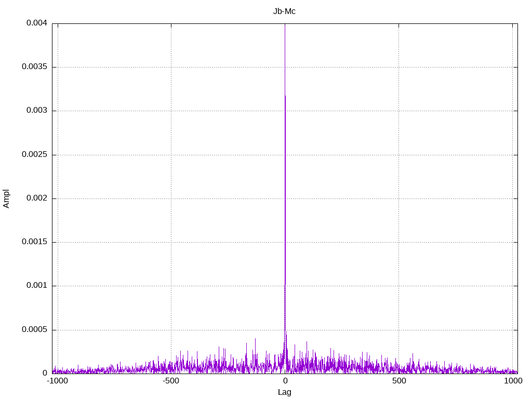Click the 0.0025 y-axis tick label
This screenshot has width=532, height=399.
tap(35, 155)
